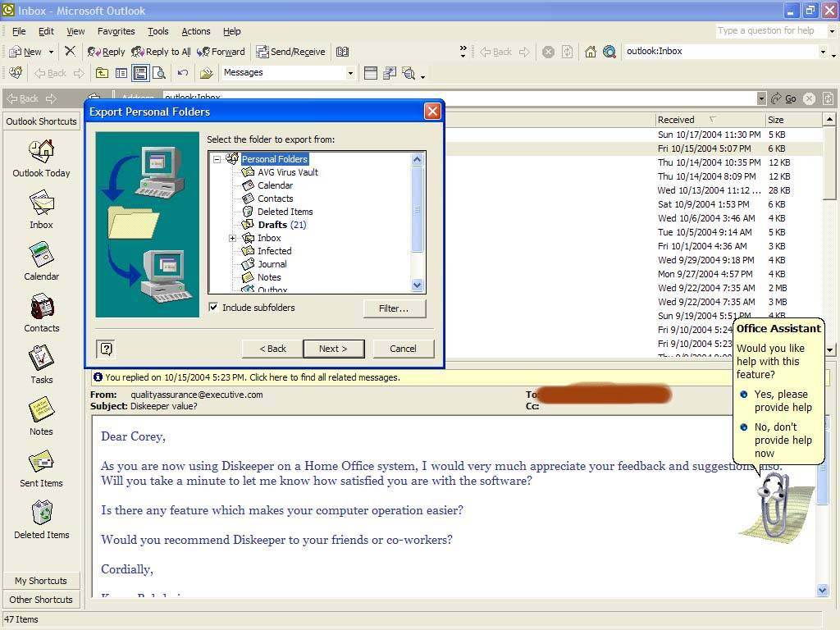Open the File menu
840x630 pixels.
coord(19,31)
